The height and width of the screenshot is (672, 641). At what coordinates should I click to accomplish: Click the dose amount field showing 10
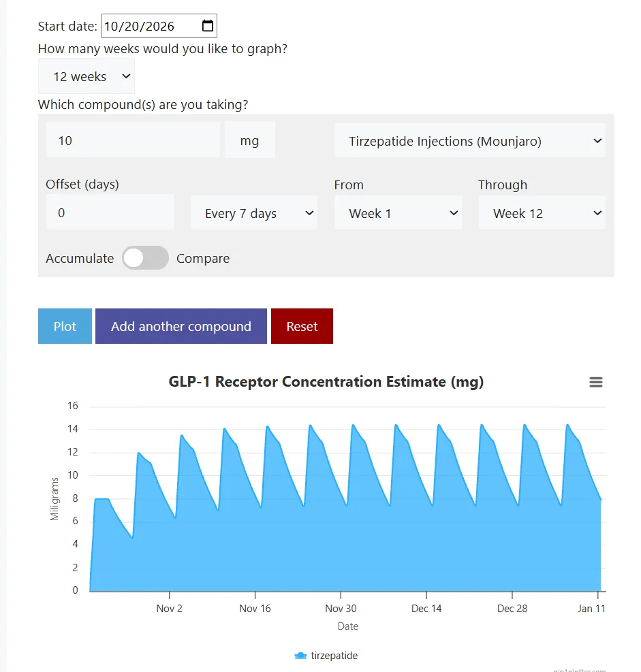(133, 140)
